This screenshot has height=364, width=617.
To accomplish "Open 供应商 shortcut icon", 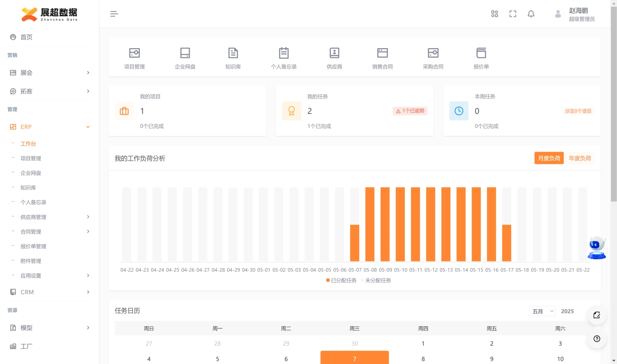I will (x=334, y=53).
